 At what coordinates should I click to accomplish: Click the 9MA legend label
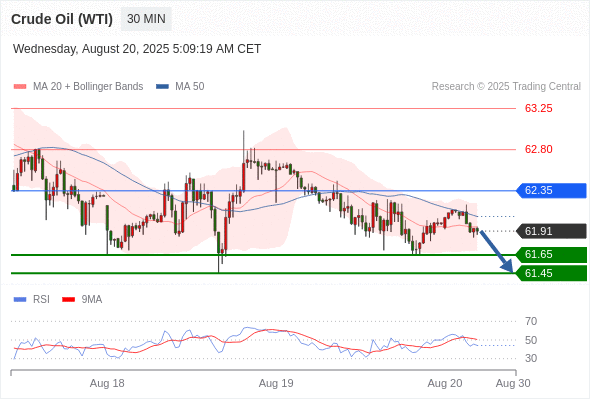point(92,300)
